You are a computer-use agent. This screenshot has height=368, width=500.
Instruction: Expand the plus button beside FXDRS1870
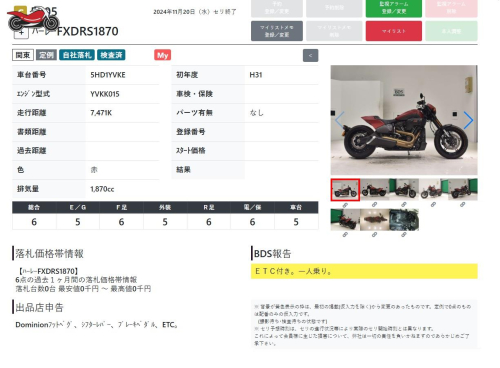21,33
